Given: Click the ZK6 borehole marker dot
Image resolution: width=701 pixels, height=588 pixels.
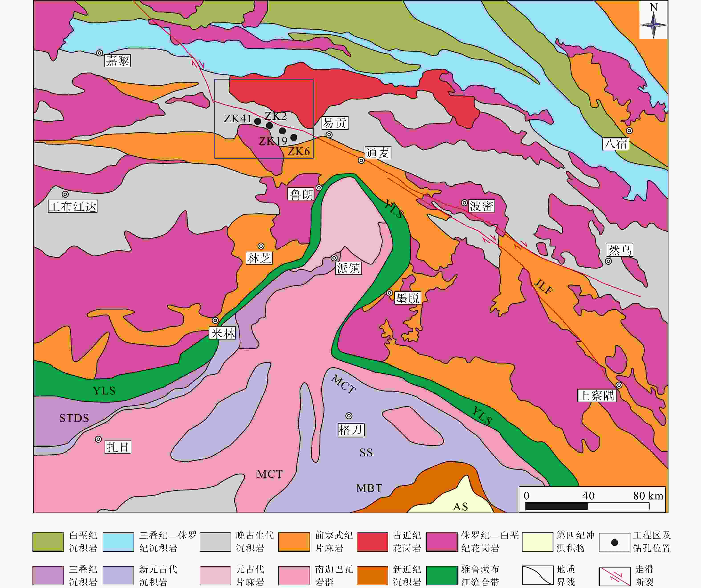Looking at the screenshot, I should pos(294,137).
